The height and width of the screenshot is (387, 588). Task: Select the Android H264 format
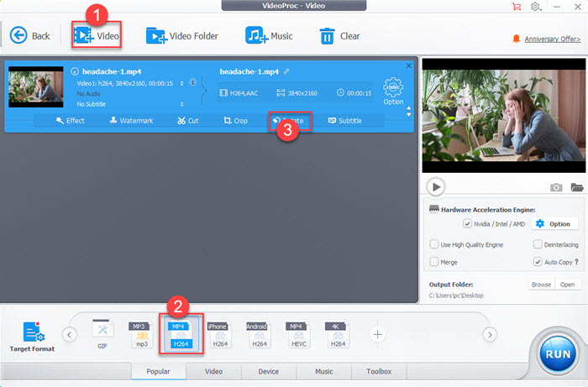tap(259, 334)
